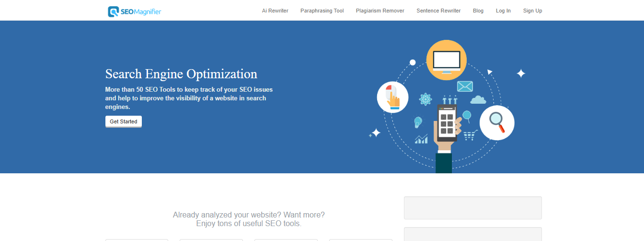Click the SEO Magnifier logo
The height and width of the screenshot is (241, 644).
click(135, 11)
